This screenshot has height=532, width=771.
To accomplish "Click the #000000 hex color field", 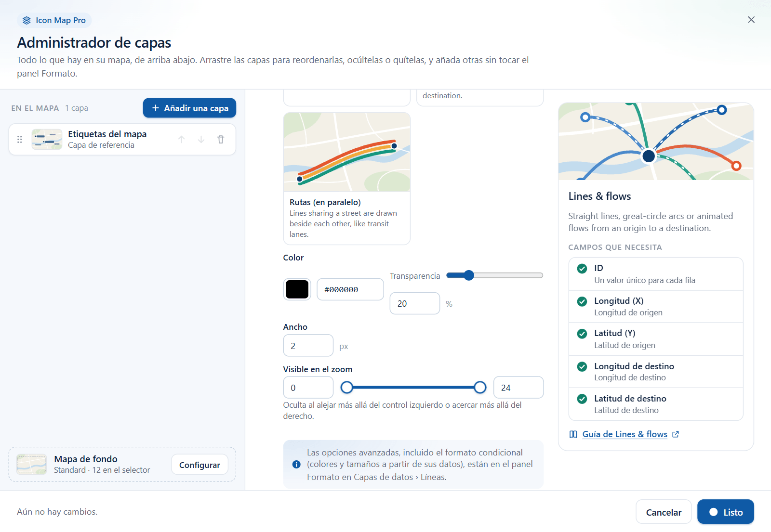I will click(x=350, y=289).
